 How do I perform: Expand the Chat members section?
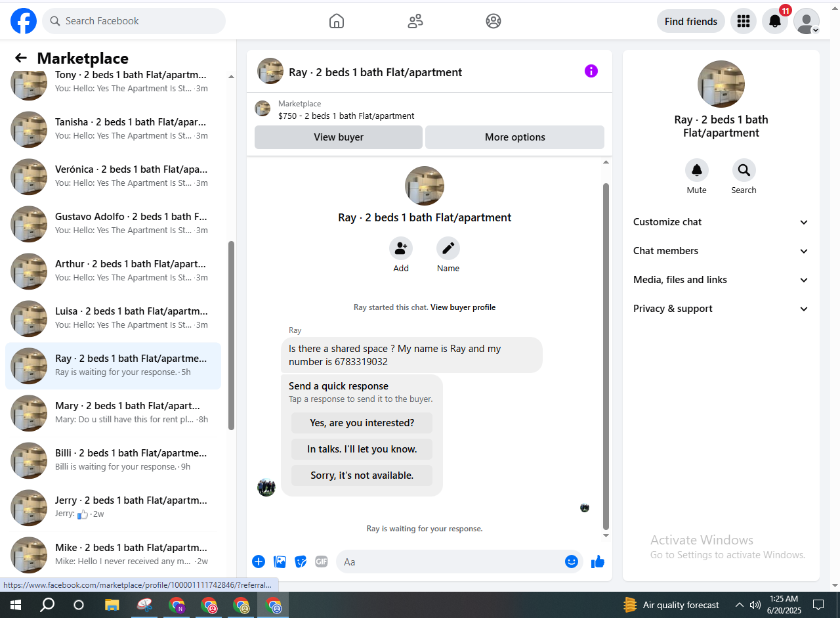[x=721, y=251]
